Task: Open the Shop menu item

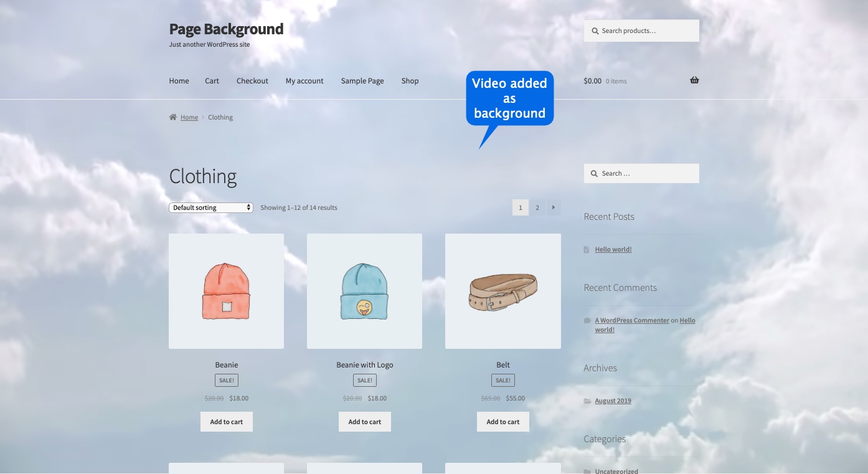Action: (410, 80)
